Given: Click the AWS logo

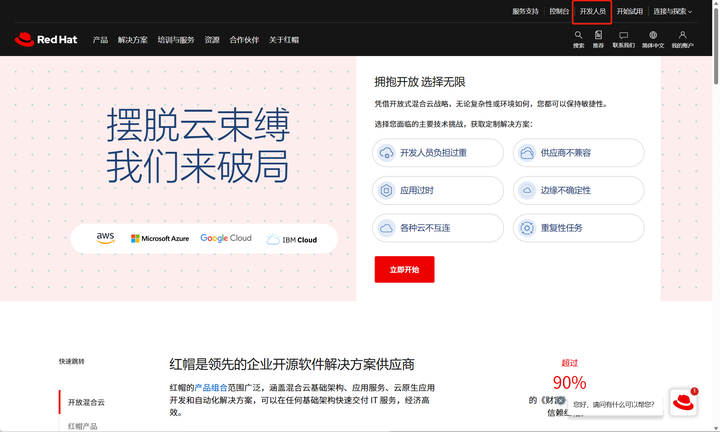Looking at the screenshot, I should [x=106, y=237].
